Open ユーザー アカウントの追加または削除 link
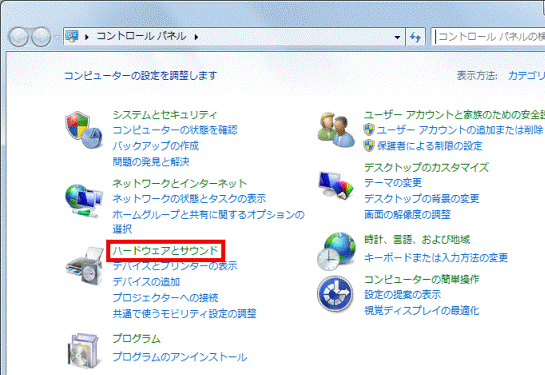The width and height of the screenshot is (545, 375). click(x=460, y=130)
